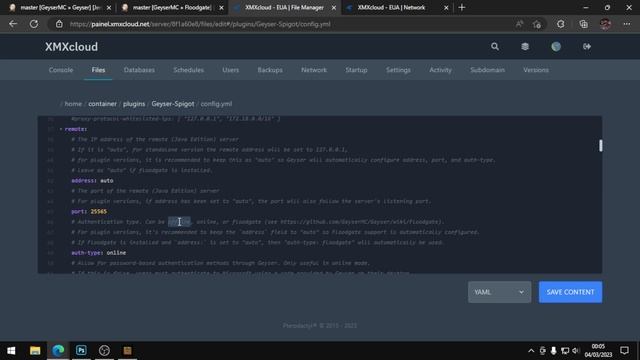Image resolution: width=640 pixels, height=360 pixels.
Task: Open File Explorer from the taskbar
Action: click(35, 350)
